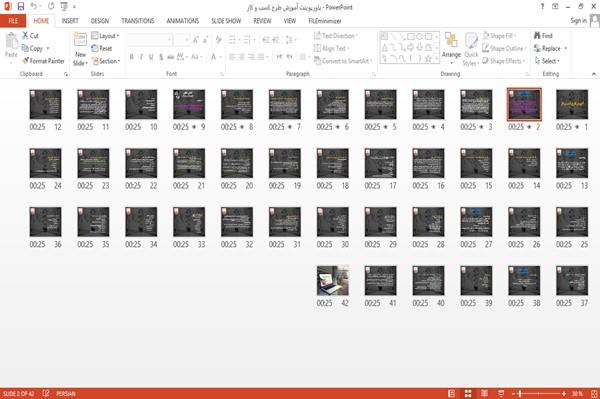
Task: Undo the last action
Action: tap(34, 7)
